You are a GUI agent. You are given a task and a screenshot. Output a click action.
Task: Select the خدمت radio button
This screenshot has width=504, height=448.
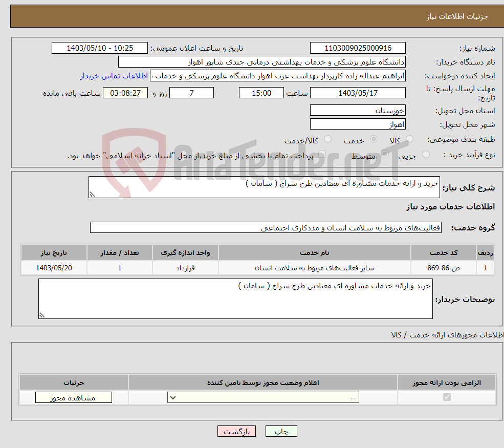point(374,139)
